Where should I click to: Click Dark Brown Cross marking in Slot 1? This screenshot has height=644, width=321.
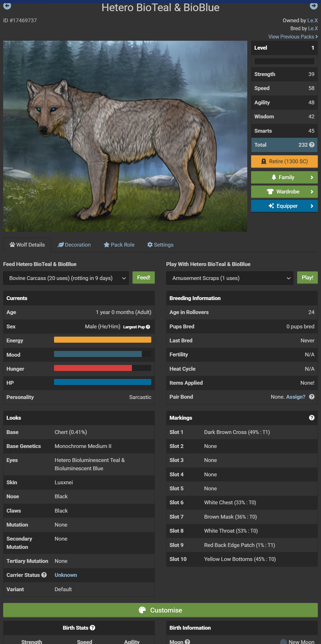[x=237, y=432]
